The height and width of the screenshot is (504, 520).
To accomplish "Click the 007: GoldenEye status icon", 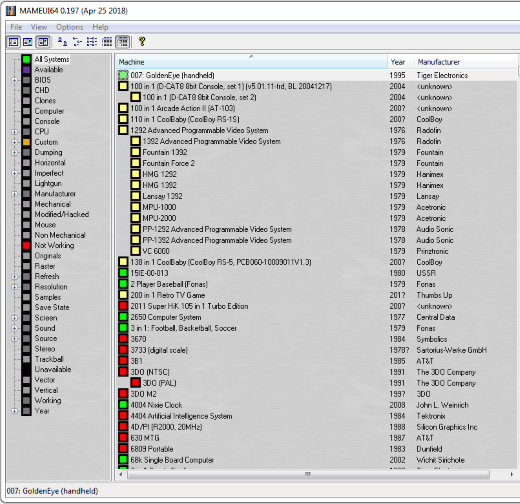I will point(123,75).
